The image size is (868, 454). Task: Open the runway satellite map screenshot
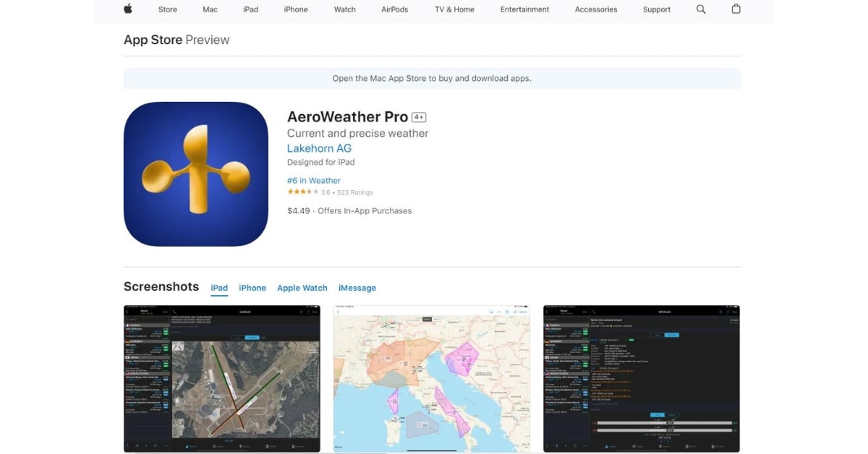coord(222,379)
